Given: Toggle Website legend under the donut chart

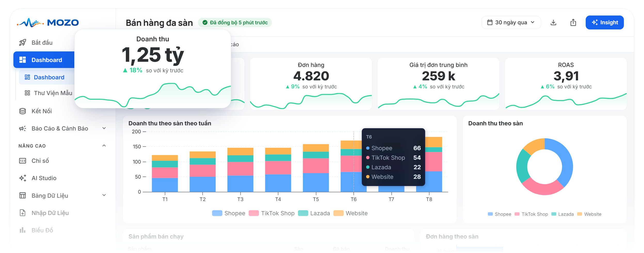Looking at the screenshot, I should tap(589, 214).
